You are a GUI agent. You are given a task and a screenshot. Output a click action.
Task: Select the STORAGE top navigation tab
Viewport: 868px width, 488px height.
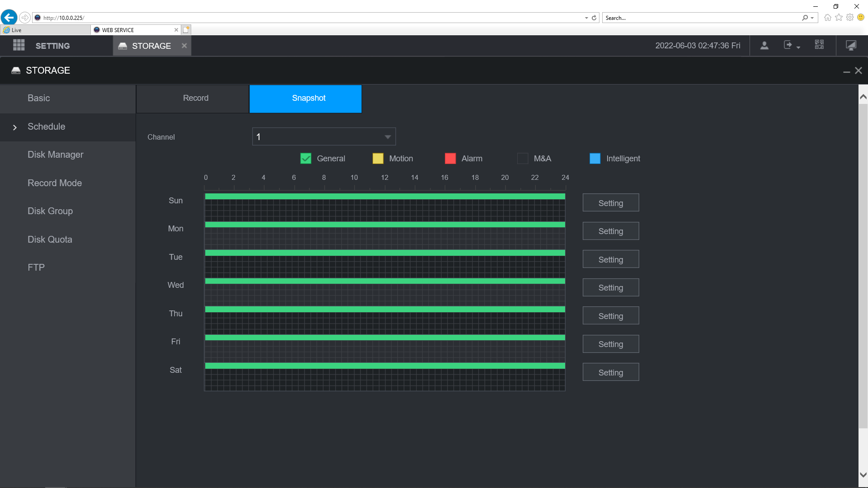[x=152, y=46]
